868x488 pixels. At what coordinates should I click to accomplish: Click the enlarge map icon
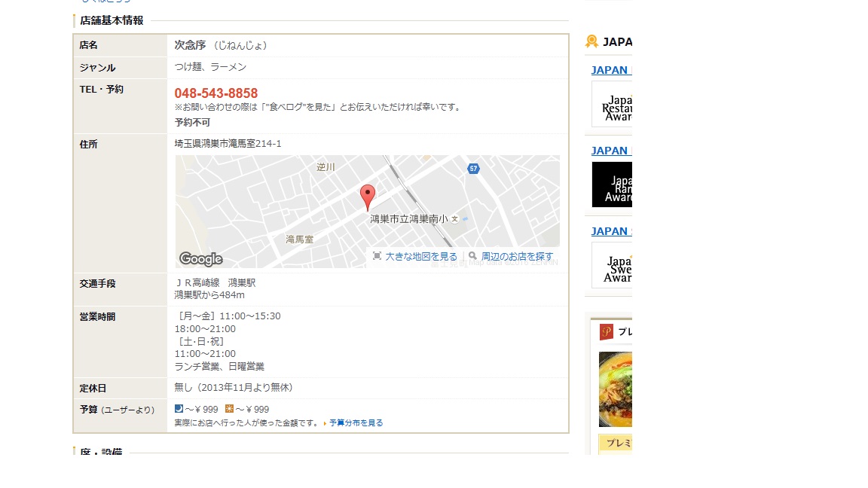tap(377, 255)
